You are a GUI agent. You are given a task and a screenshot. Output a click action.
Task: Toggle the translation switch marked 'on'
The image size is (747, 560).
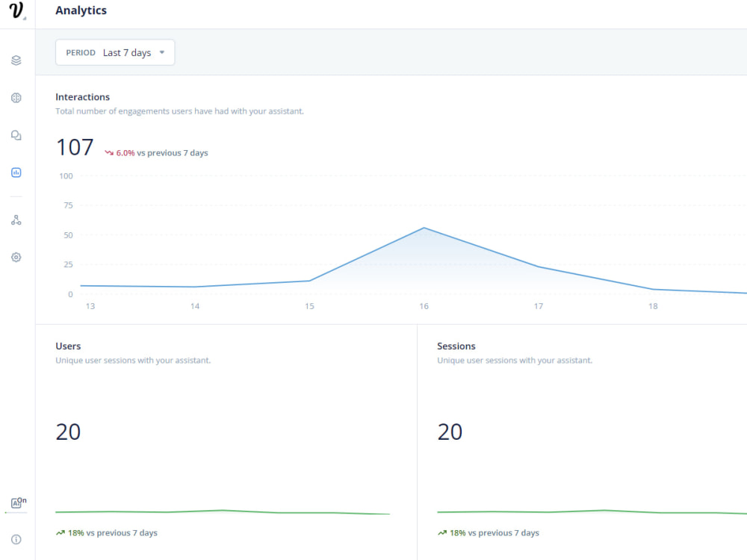(16, 503)
